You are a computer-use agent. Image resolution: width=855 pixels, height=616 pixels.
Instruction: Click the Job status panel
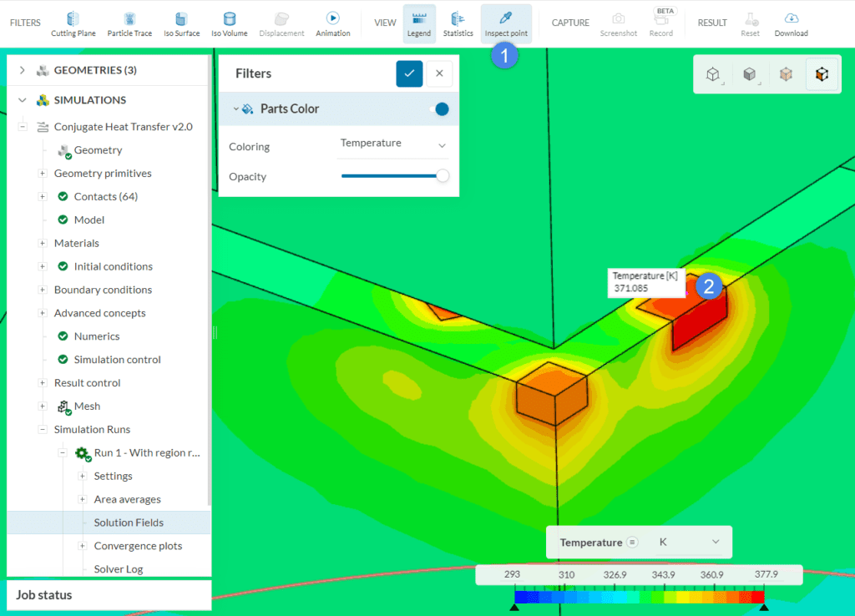coord(109,595)
